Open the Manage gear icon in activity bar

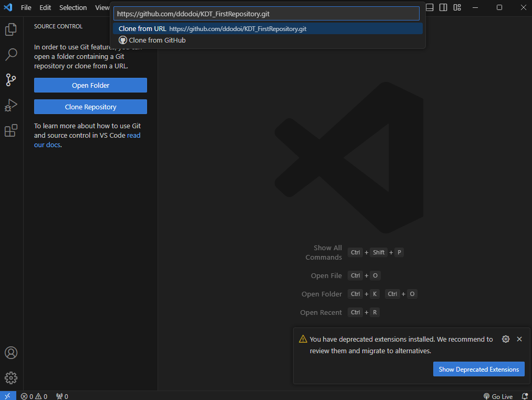[11, 377]
